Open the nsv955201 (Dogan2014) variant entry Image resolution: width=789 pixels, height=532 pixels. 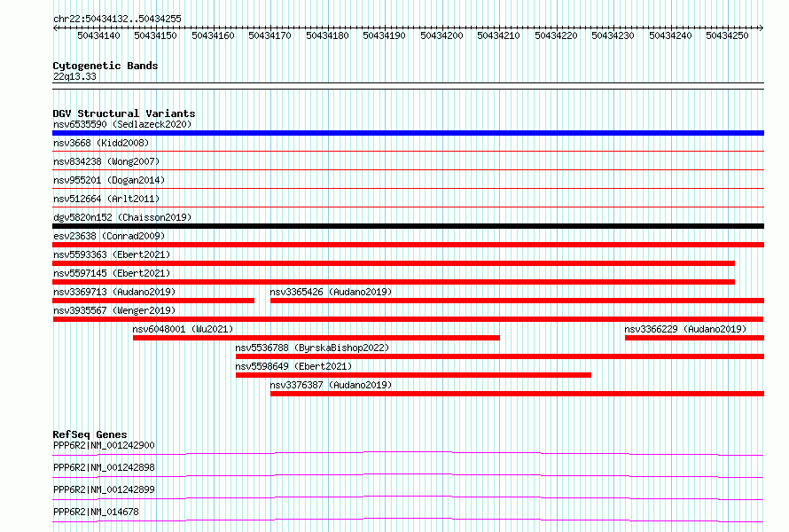click(x=109, y=180)
